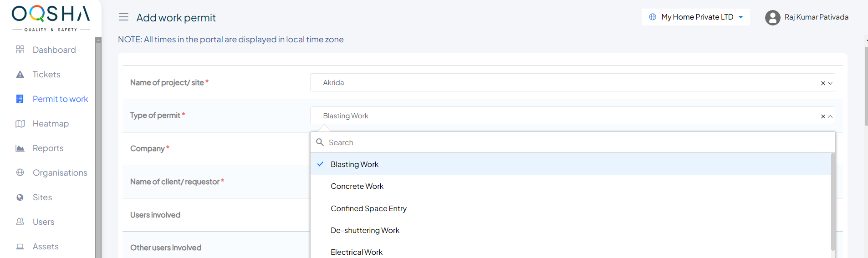
Task: Clear the Blasting Work permit selection
Action: click(x=823, y=116)
